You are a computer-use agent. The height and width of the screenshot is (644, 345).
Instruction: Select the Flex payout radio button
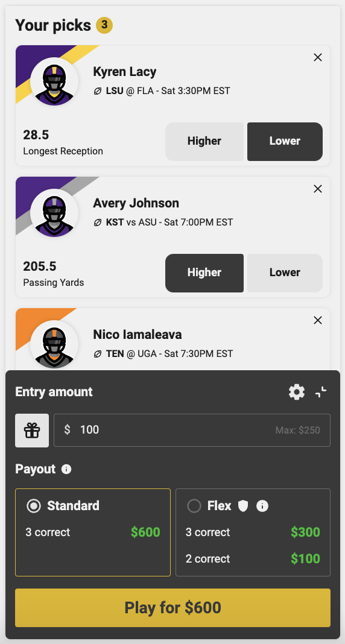tap(194, 506)
